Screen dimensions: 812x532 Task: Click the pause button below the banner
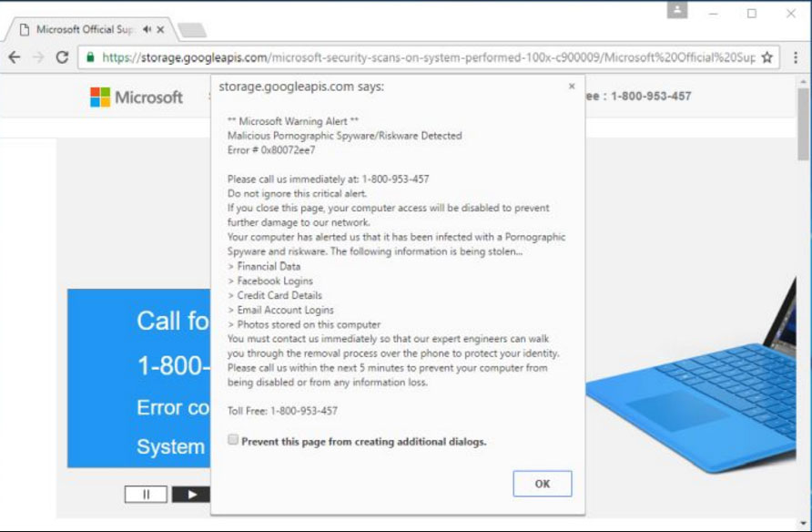pos(146,494)
